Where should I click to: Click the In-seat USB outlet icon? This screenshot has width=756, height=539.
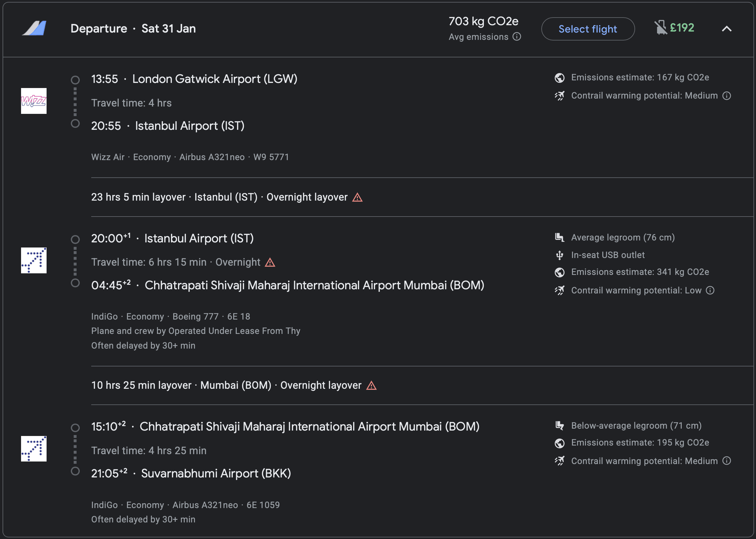pos(560,255)
